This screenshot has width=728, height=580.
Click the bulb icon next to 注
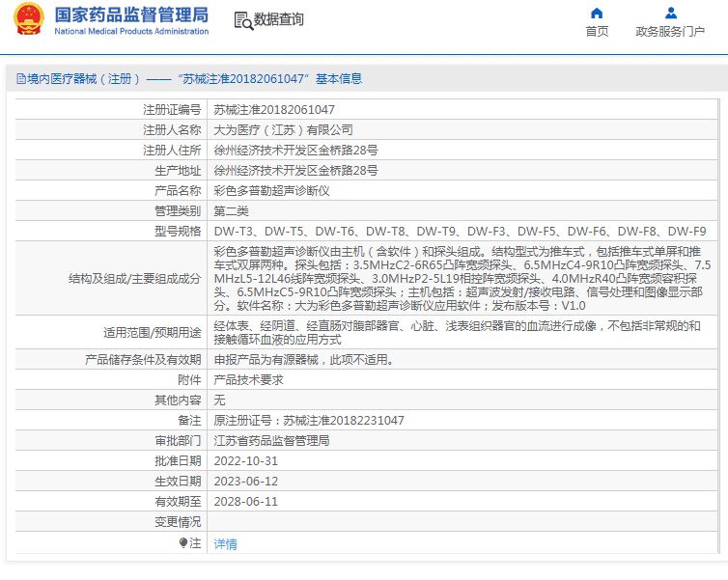tap(183, 542)
